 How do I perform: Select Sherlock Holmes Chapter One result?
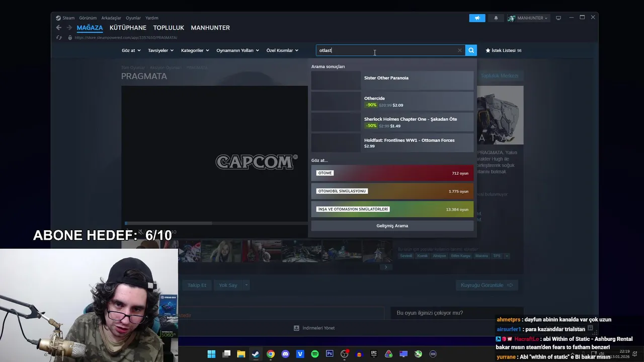[392, 122]
